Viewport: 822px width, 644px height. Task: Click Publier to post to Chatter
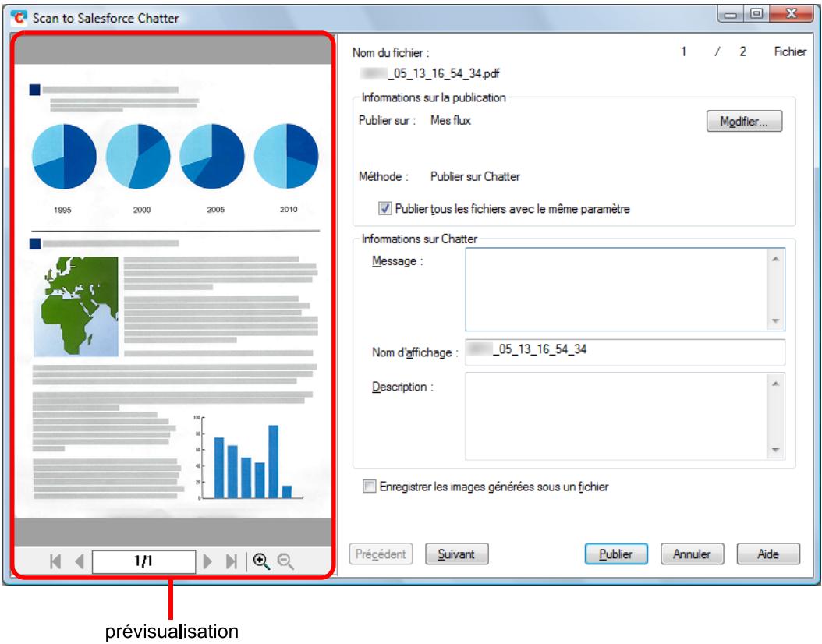(616, 554)
